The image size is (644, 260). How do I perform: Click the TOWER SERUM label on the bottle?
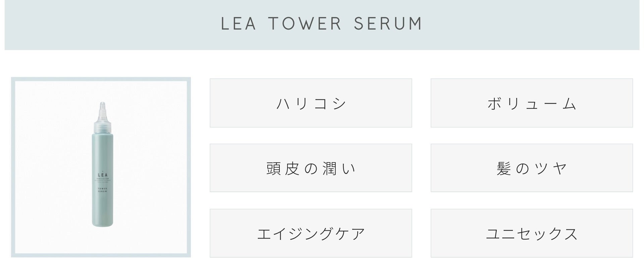pos(102,190)
